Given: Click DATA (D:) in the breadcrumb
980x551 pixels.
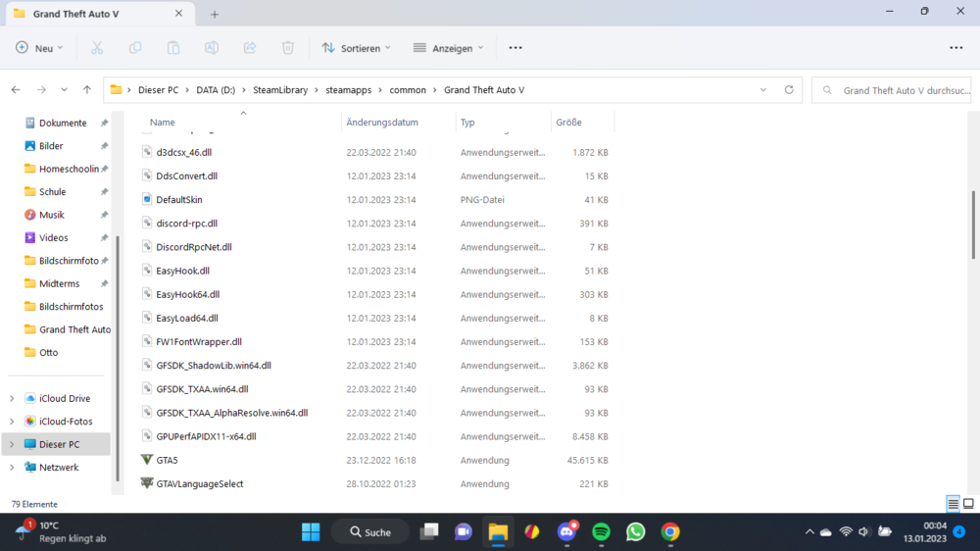Looking at the screenshot, I should tap(216, 90).
